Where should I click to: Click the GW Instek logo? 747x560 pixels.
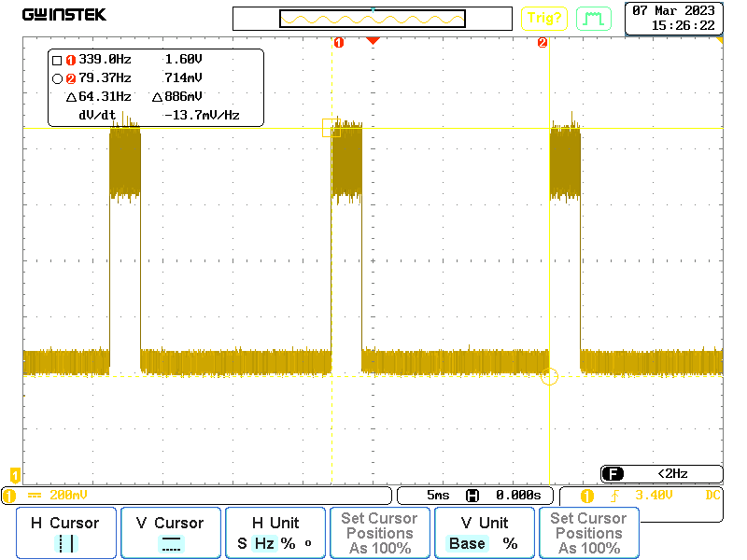point(64,15)
